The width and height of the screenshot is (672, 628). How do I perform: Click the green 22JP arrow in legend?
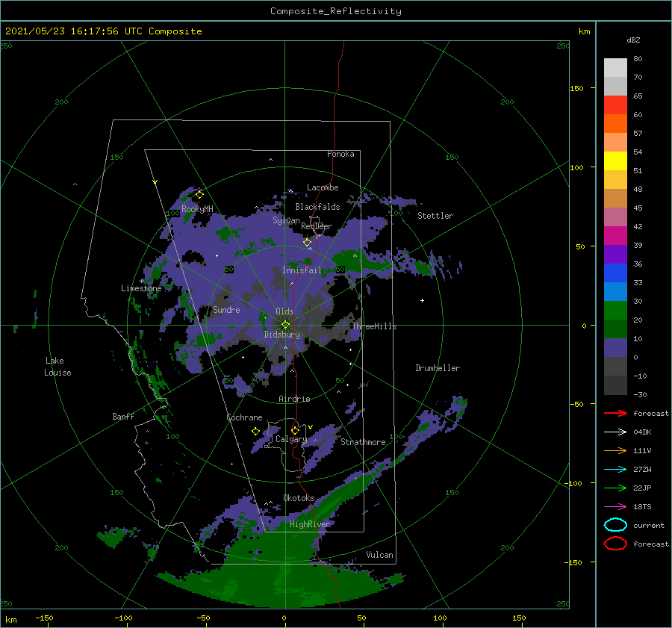tap(615, 488)
